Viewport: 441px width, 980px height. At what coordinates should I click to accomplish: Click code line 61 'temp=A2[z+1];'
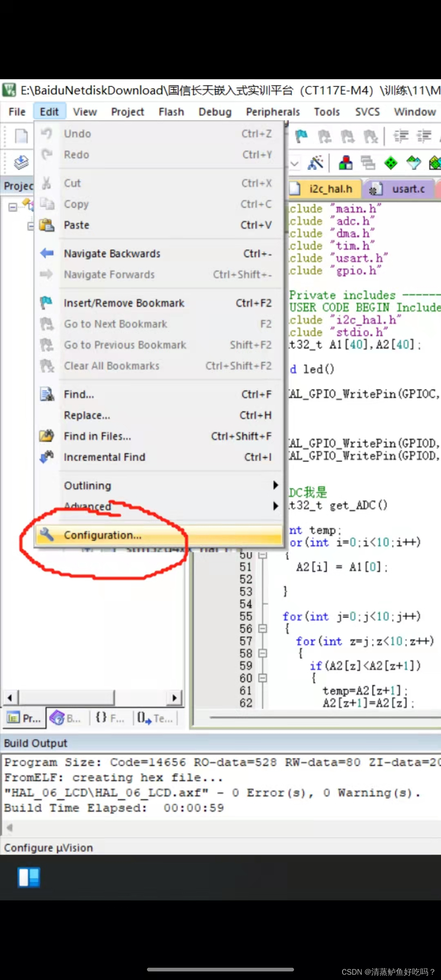click(x=365, y=690)
